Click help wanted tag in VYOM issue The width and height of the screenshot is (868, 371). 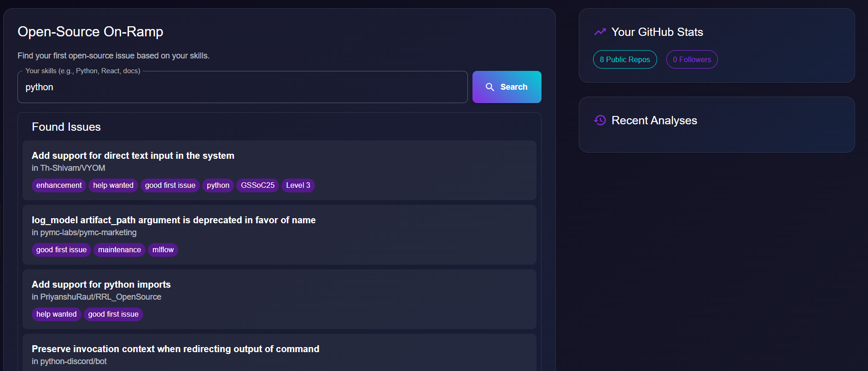point(113,185)
